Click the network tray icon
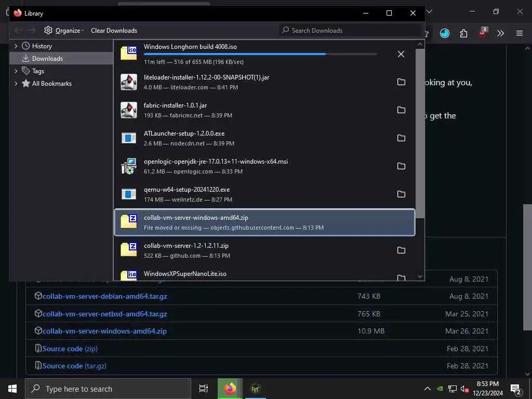This screenshot has height=399, width=532. tap(452, 389)
